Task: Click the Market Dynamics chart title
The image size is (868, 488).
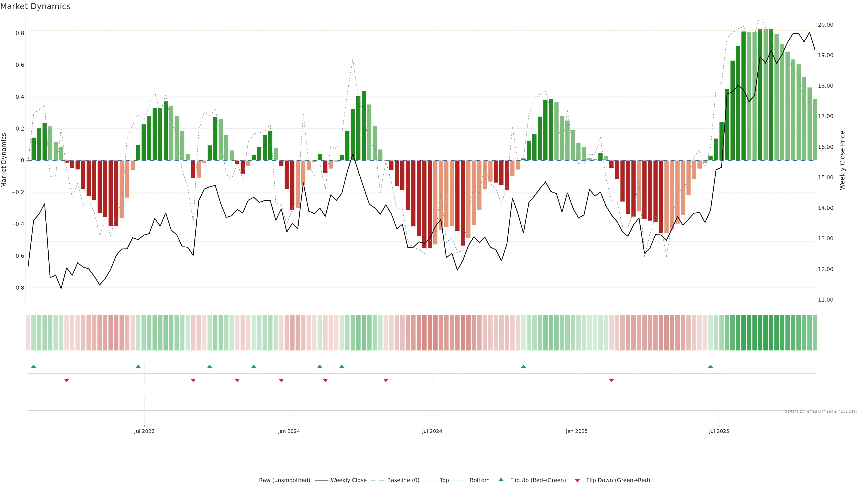Action: (x=35, y=6)
